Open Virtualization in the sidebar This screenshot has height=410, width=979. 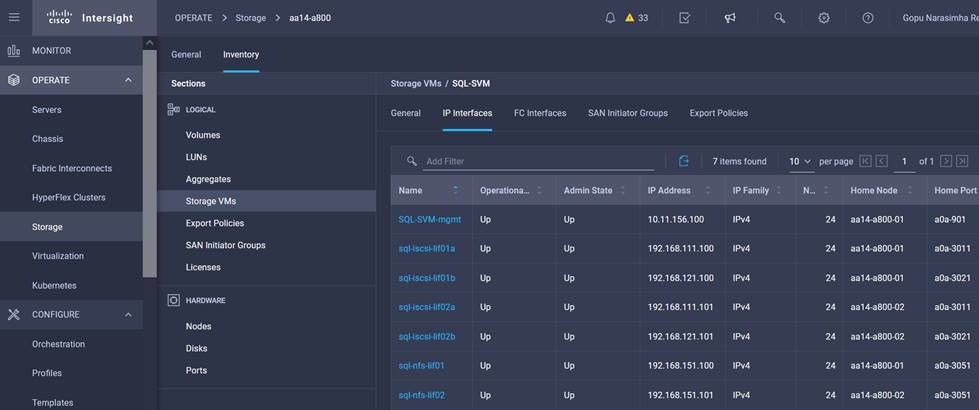click(58, 256)
